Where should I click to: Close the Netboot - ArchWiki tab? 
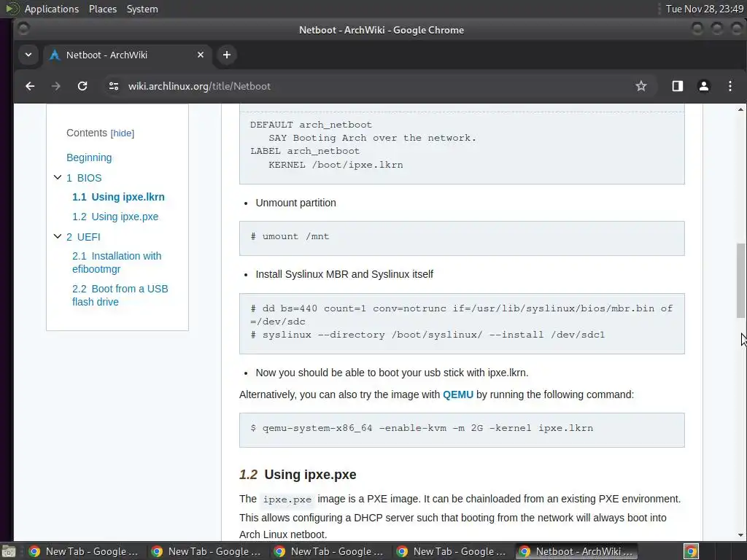pyautogui.click(x=201, y=55)
